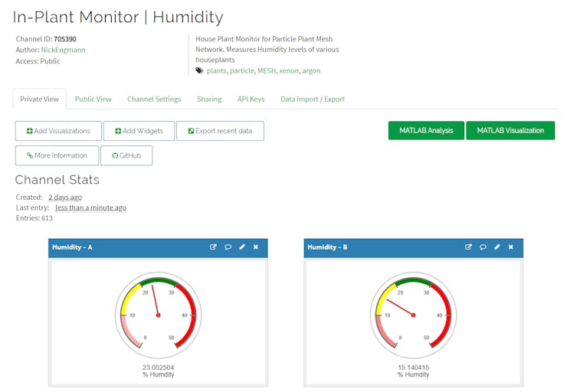Click the 15.140415 humidity reading

tap(413, 367)
